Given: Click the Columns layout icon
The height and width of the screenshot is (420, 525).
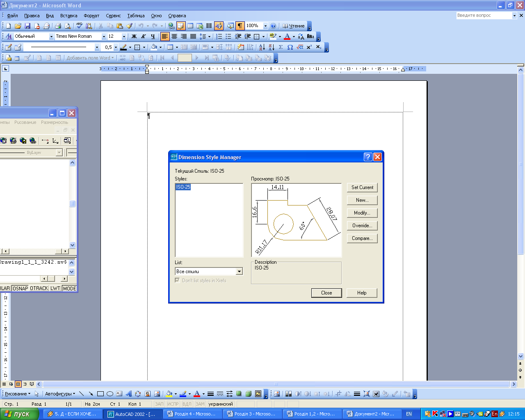Looking at the screenshot, I should tap(209, 26).
